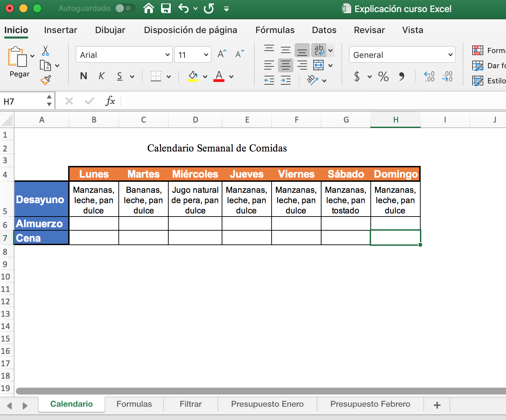The image size is (506, 420).
Task: Open Customize Quick Access Toolbar menu
Action: (x=226, y=9)
